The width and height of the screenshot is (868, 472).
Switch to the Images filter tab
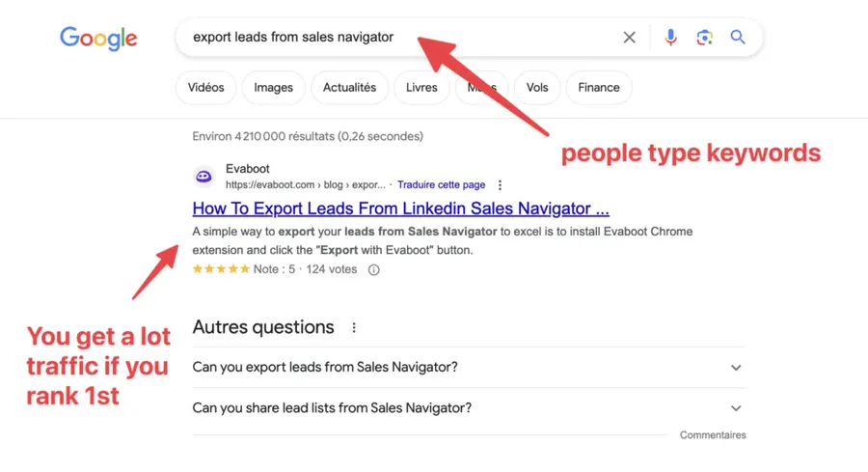274,88
